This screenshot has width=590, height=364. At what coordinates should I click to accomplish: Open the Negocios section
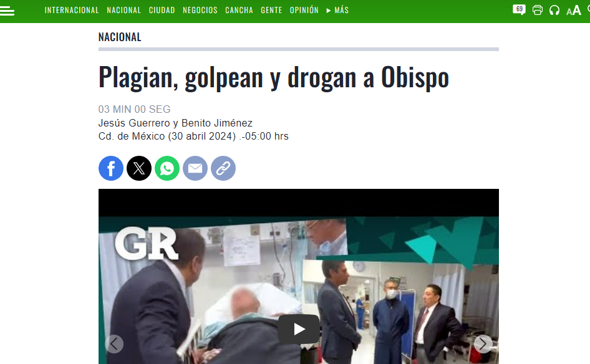tap(200, 10)
